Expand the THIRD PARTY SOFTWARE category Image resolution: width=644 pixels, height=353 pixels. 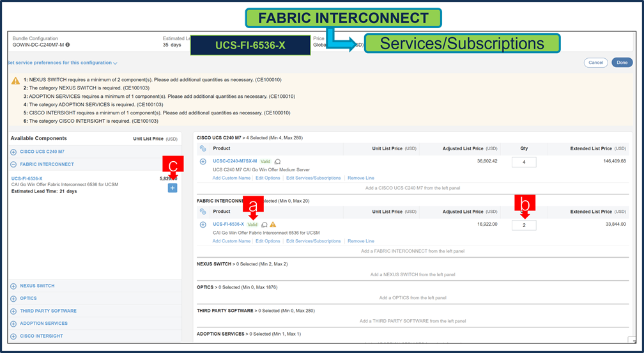tap(13, 311)
